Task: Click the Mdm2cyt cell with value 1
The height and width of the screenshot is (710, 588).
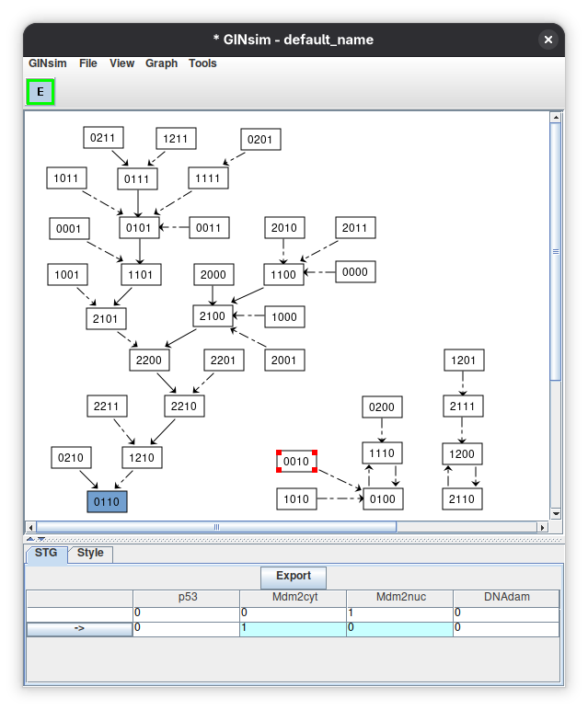Action: pyautogui.click(x=294, y=628)
